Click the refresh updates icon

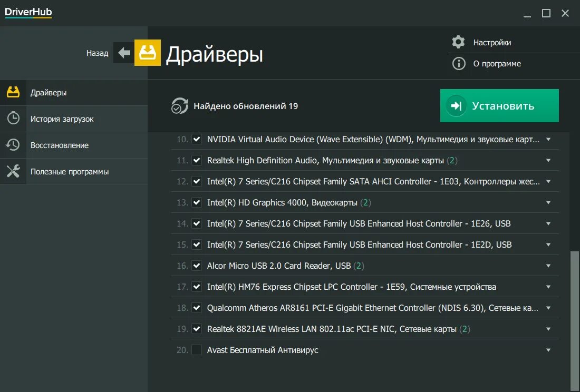coord(180,106)
